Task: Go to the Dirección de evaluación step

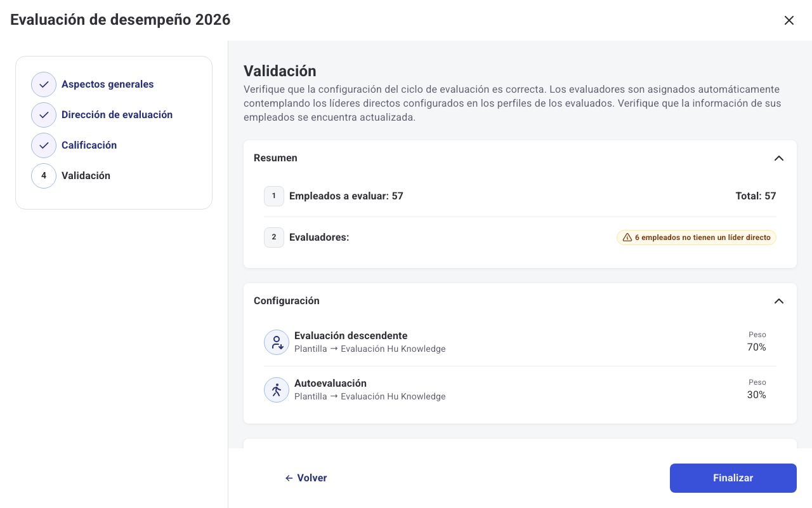Action: (x=117, y=115)
